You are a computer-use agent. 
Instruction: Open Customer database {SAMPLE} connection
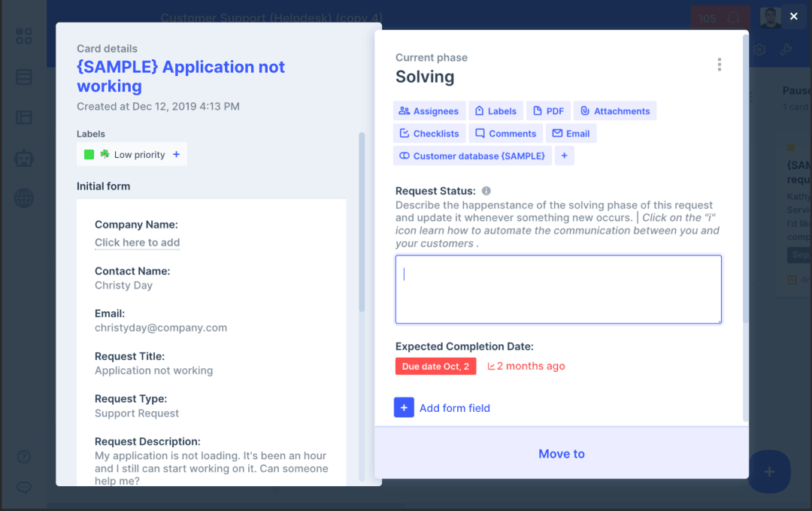472,156
